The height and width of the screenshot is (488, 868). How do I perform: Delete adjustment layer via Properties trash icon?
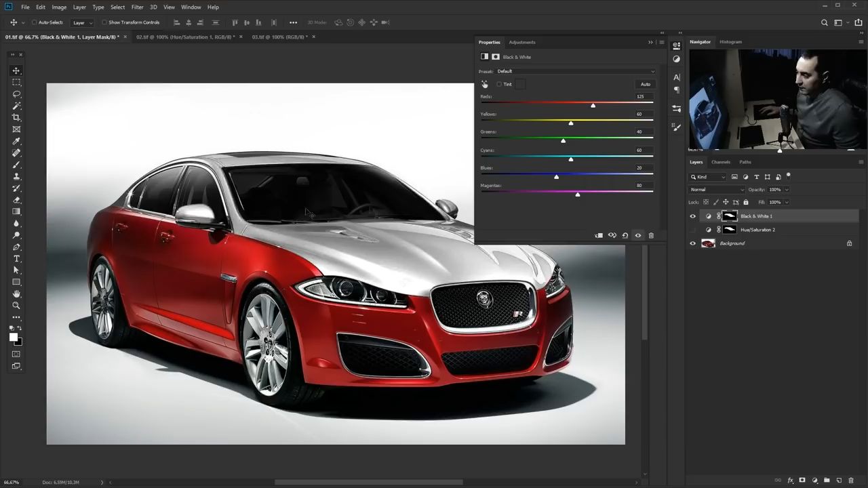651,236
